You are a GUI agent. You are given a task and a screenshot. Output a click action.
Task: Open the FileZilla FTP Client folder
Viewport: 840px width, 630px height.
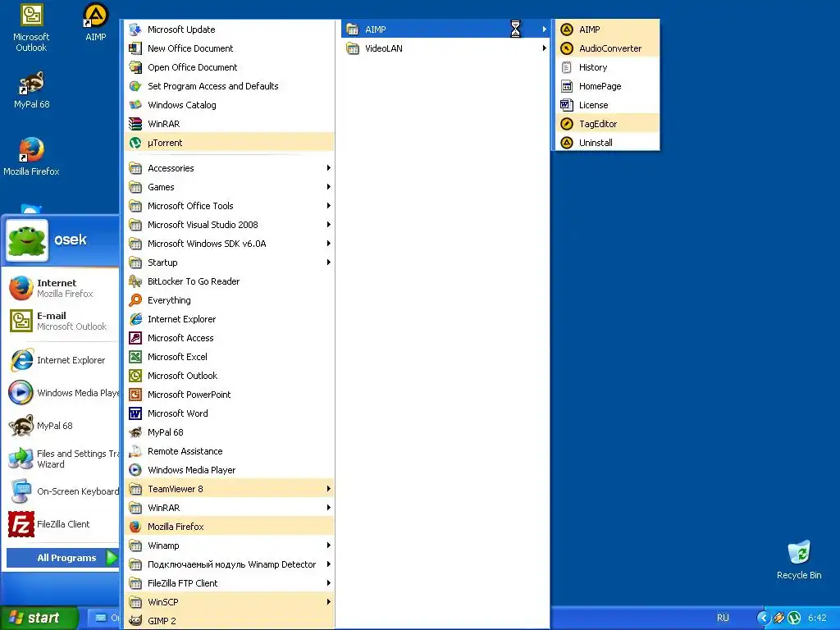pyautogui.click(x=230, y=583)
